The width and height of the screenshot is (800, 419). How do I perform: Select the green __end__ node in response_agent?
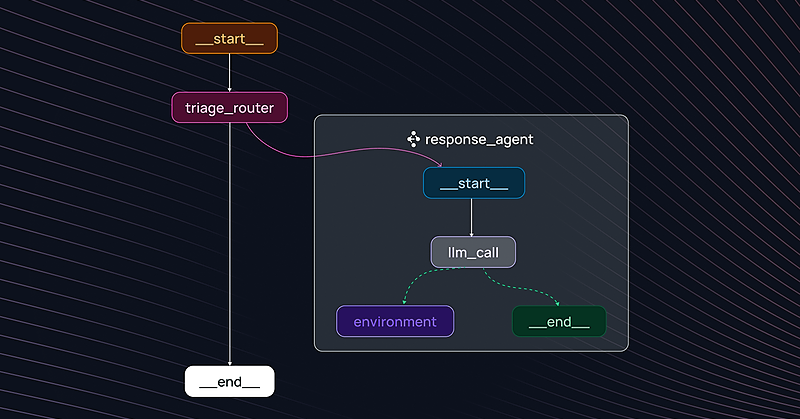(559, 322)
